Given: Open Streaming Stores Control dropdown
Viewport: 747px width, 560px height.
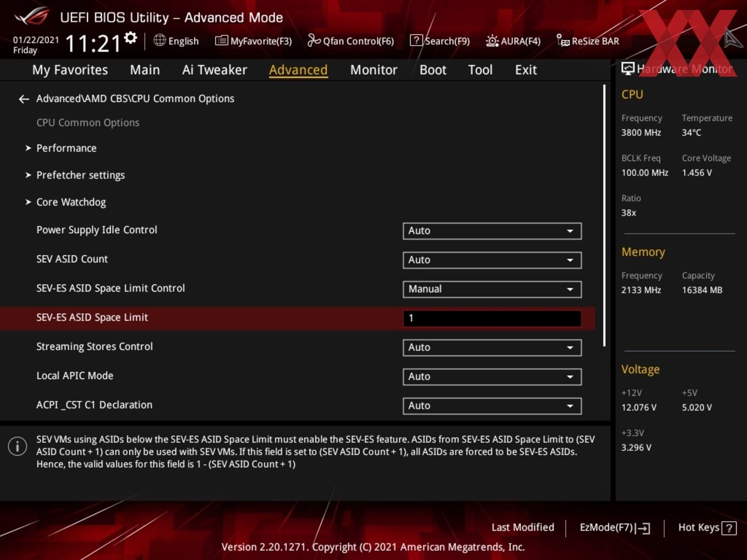Looking at the screenshot, I should (x=492, y=348).
